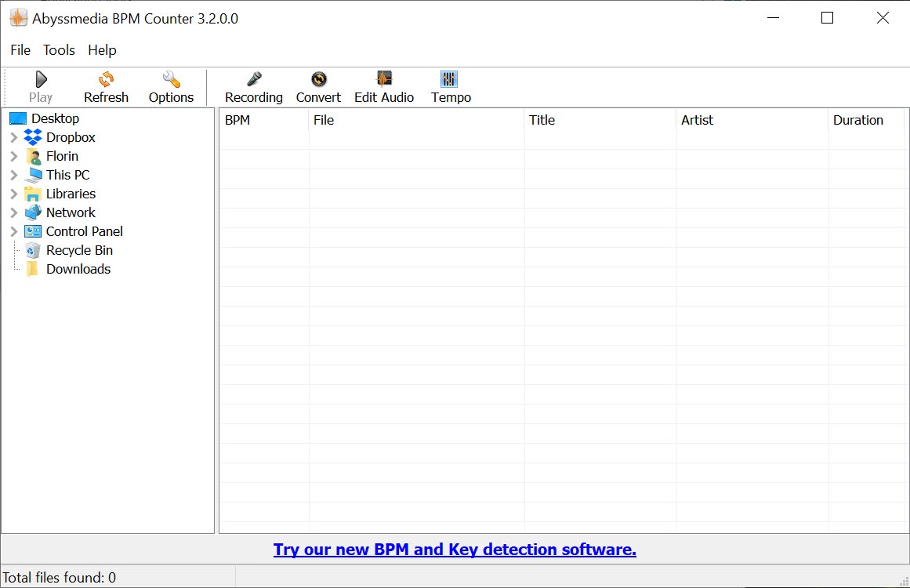This screenshot has width=910, height=588.
Task: Click the 'Total files found: 0' status text
Action: (60, 578)
